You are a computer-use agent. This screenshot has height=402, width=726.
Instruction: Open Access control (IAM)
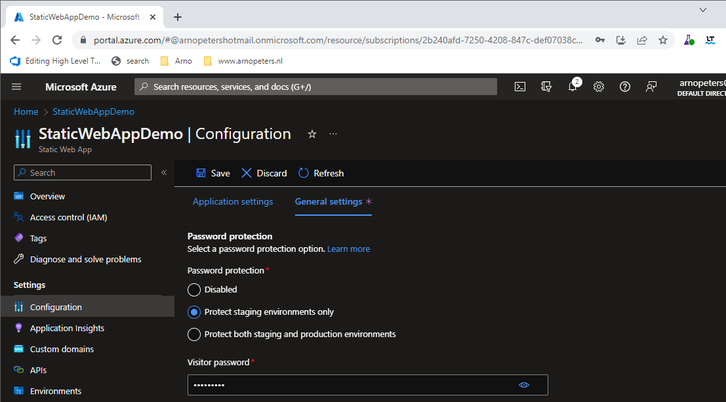pos(69,217)
